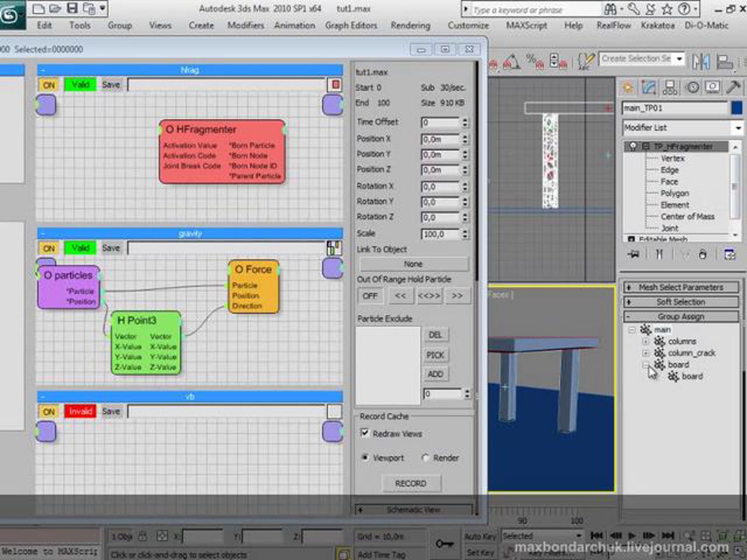
Task: Click the binoculars search icon
Action: (x=610, y=9)
